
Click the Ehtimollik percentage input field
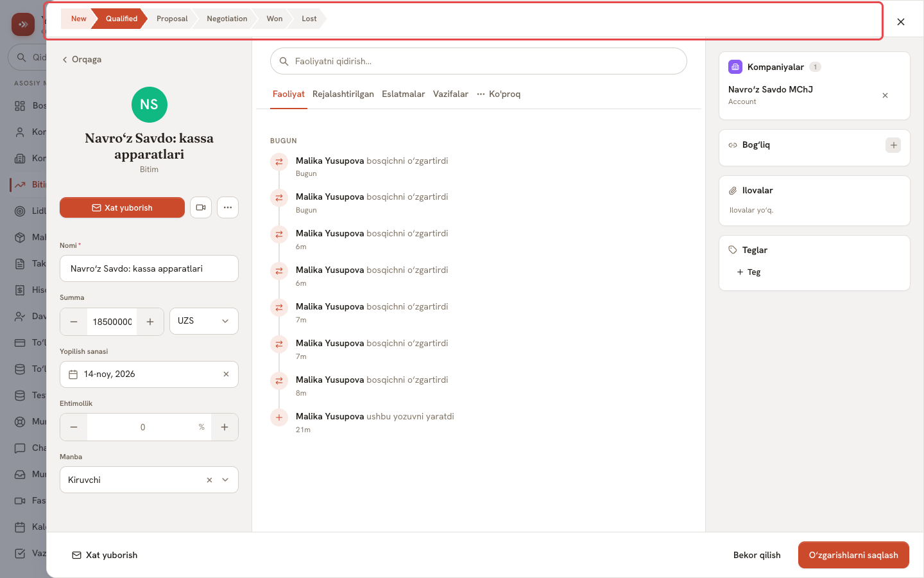click(x=150, y=427)
